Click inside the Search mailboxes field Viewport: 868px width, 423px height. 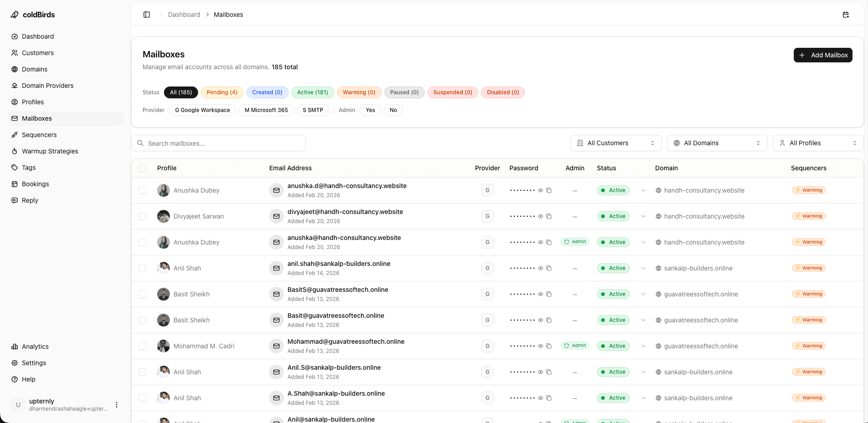coord(219,143)
